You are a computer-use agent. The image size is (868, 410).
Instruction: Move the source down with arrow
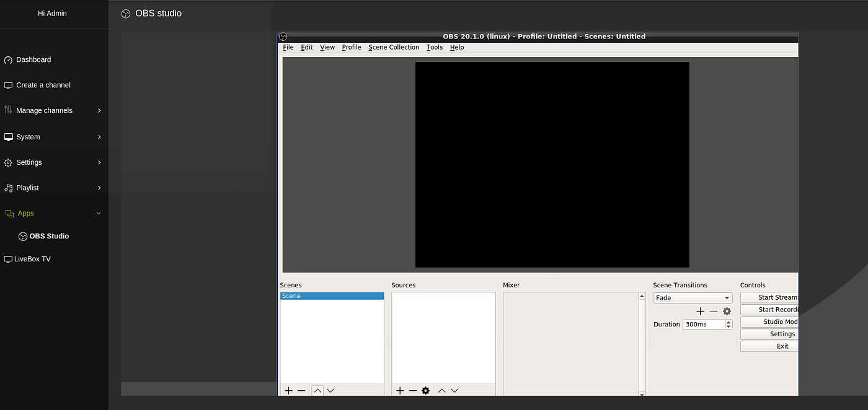point(454,391)
